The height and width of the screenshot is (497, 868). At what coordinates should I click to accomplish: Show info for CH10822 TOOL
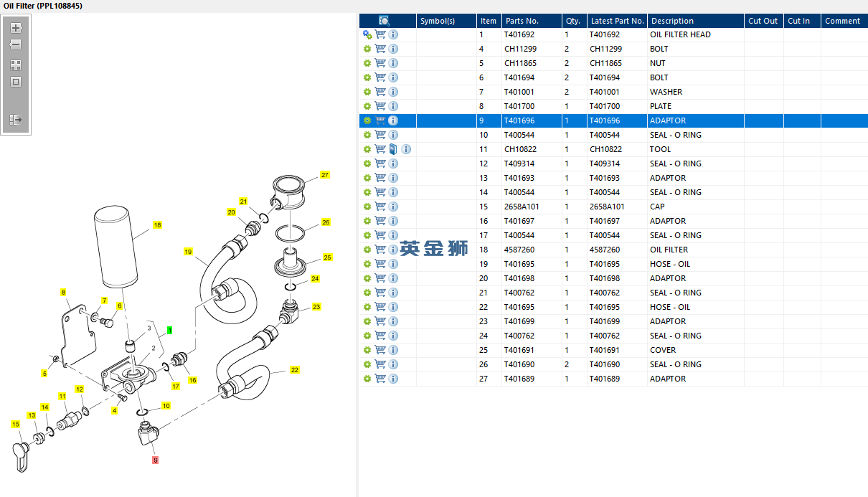point(406,149)
